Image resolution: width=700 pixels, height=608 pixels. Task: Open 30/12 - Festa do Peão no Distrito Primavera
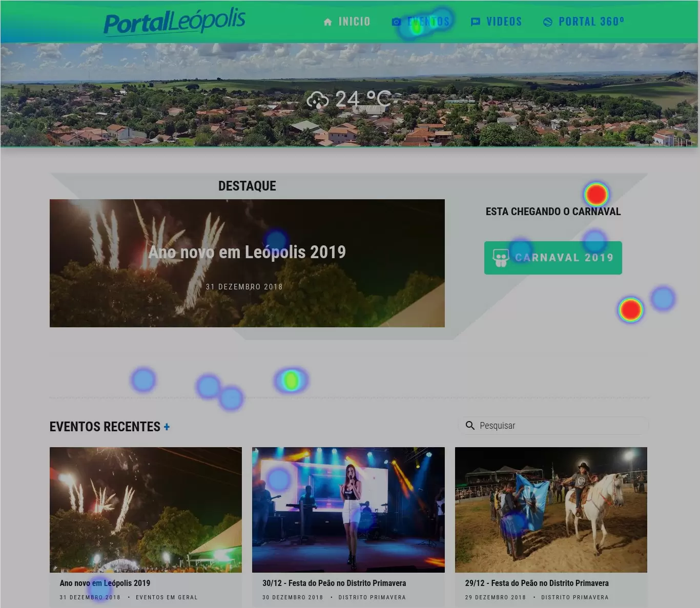[x=334, y=583]
